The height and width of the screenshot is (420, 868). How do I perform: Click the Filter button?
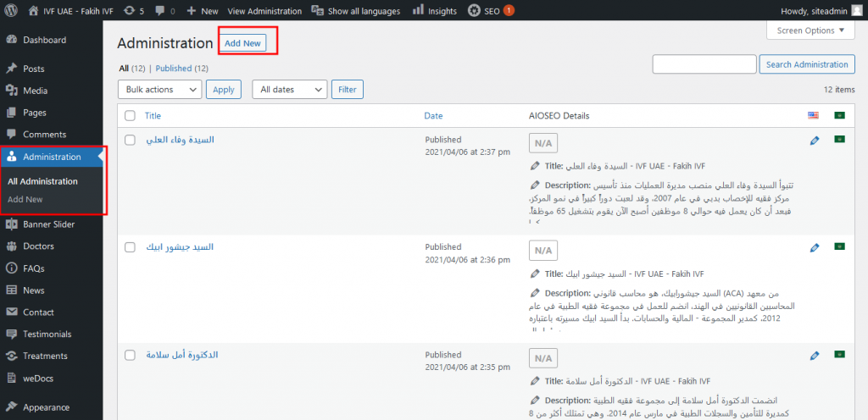tap(347, 90)
